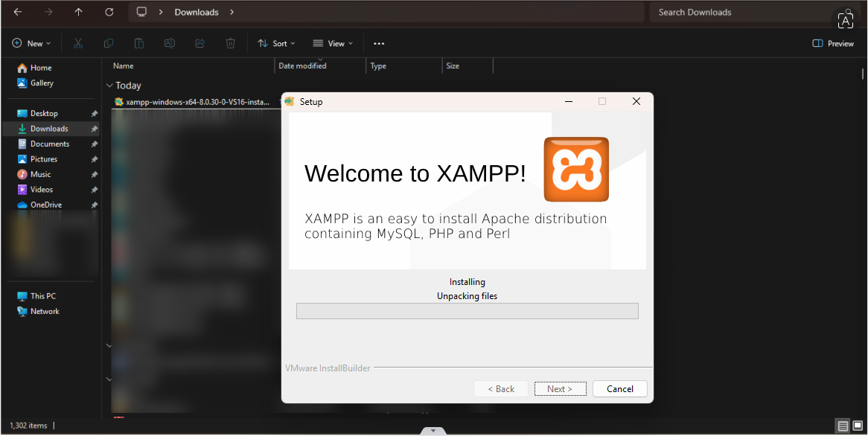Click the 1,302 items status text
This screenshot has width=868, height=436.
pos(28,426)
